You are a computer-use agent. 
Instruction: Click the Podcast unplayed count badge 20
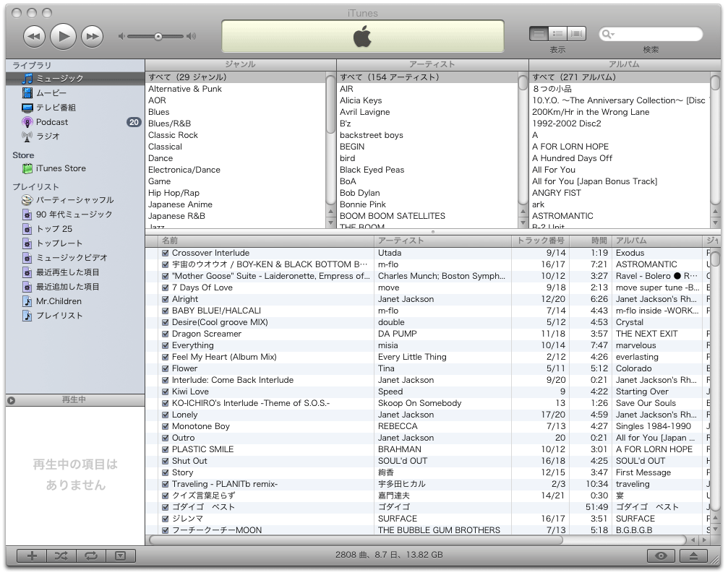coord(134,122)
